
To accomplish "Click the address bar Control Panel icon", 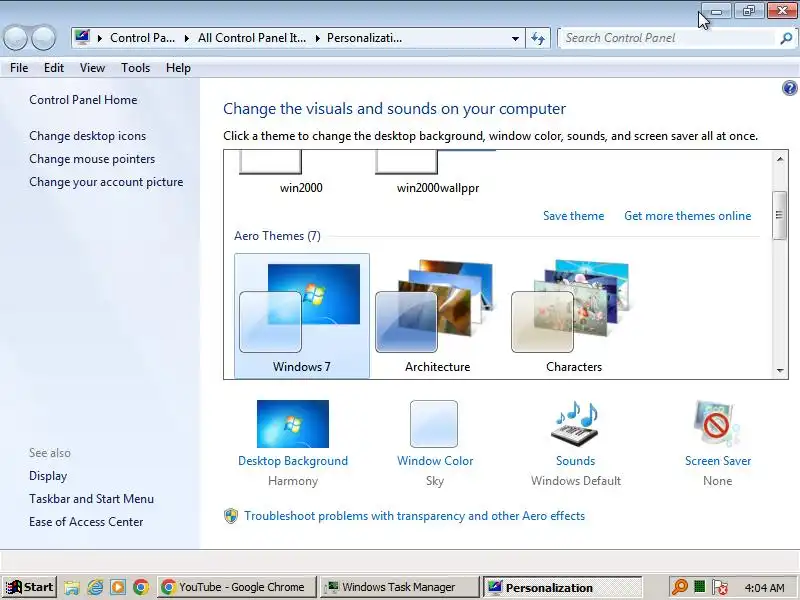I will point(82,37).
